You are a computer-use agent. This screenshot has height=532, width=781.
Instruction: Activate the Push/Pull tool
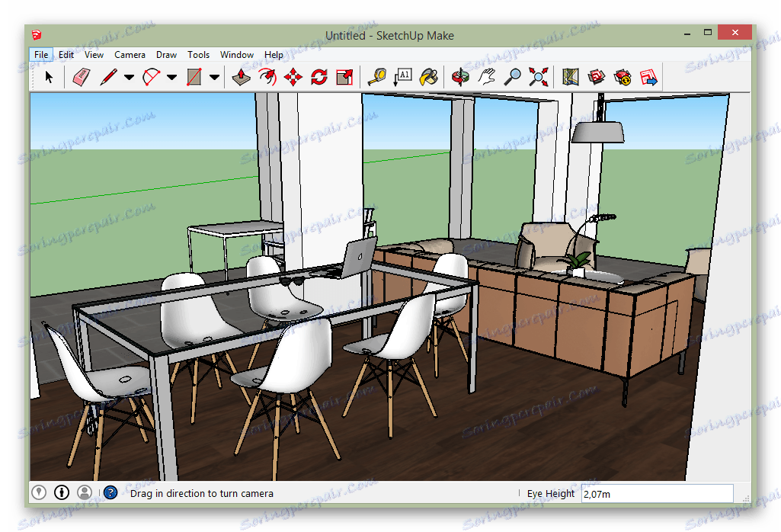pos(241,77)
